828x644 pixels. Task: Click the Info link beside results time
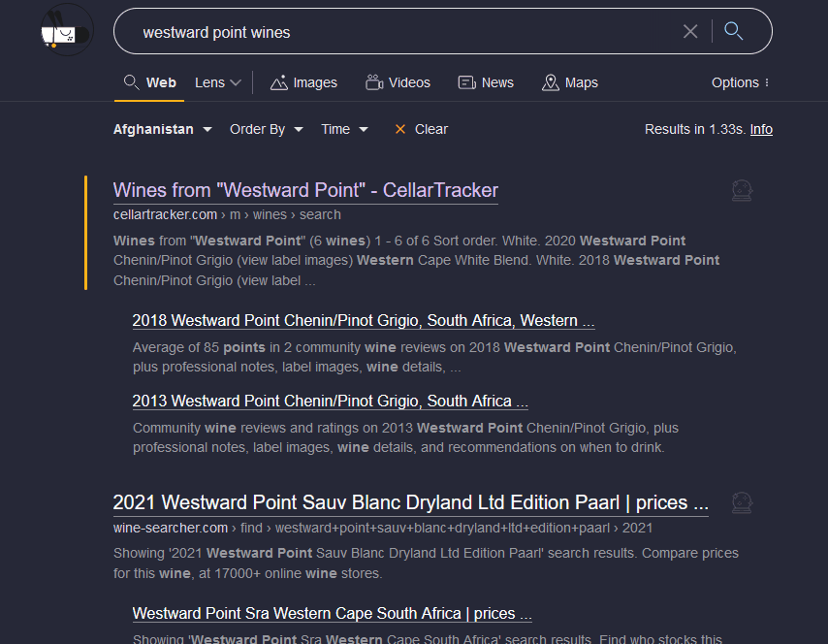click(761, 129)
